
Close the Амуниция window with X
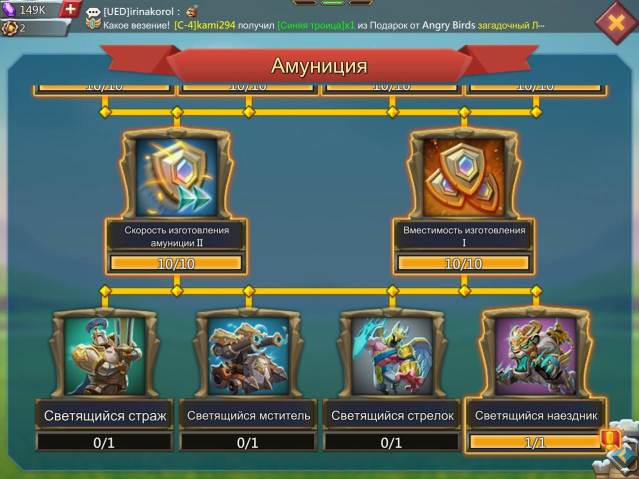click(x=616, y=22)
